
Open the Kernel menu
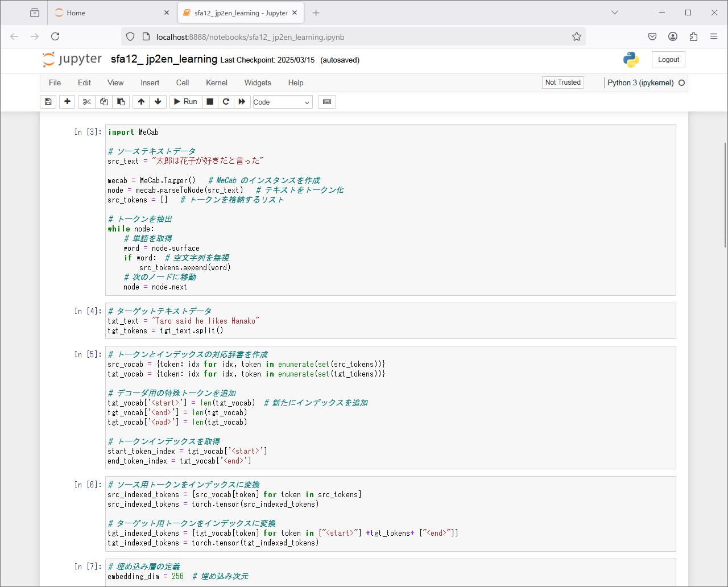pyautogui.click(x=216, y=82)
